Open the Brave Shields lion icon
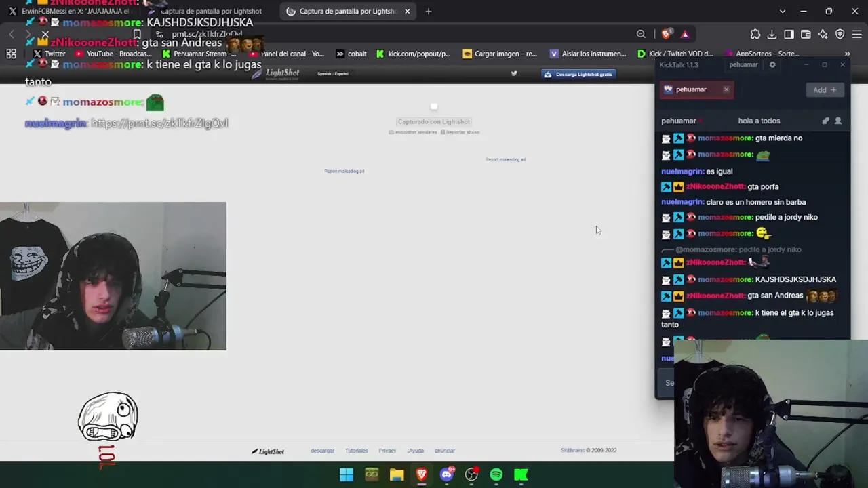This screenshot has width=868, height=488. [667, 34]
